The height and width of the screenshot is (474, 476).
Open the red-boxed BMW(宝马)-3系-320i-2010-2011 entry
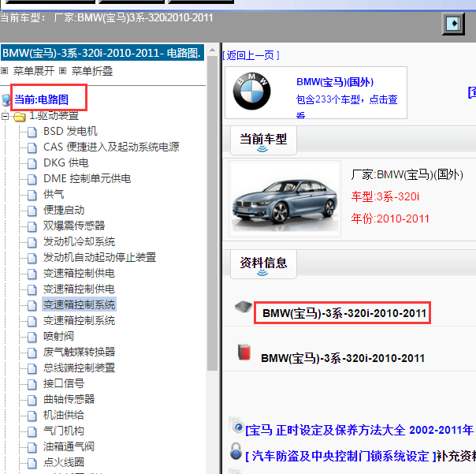(x=344, y=313)
